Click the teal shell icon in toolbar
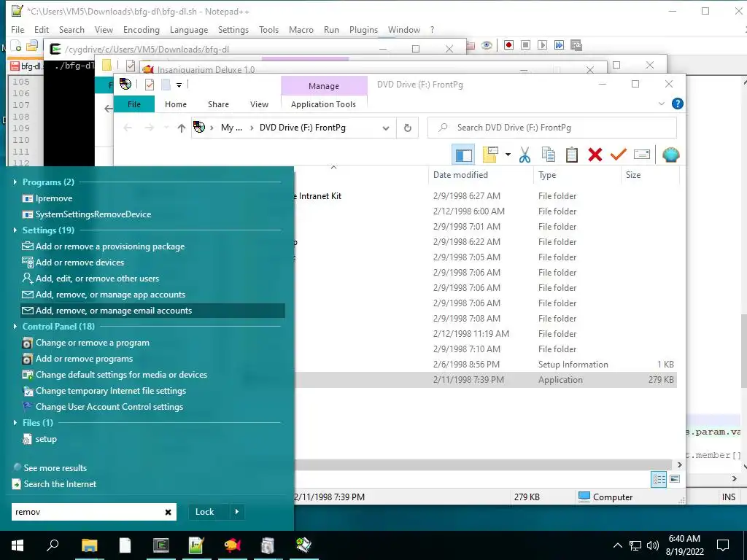The width and height of the screenshot is (747, 560). 670,155
